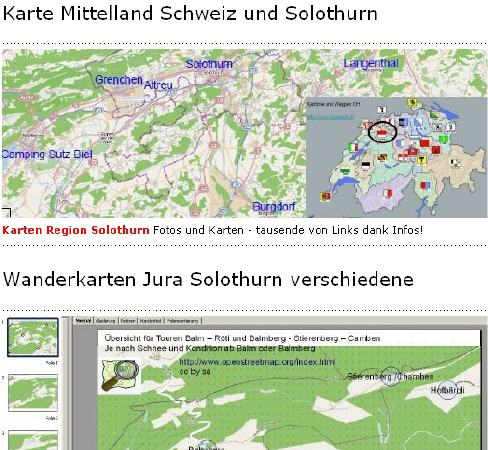Click the red-white Valais flag in the inset
Screen dimensions: 488x450
pos(387,193)
